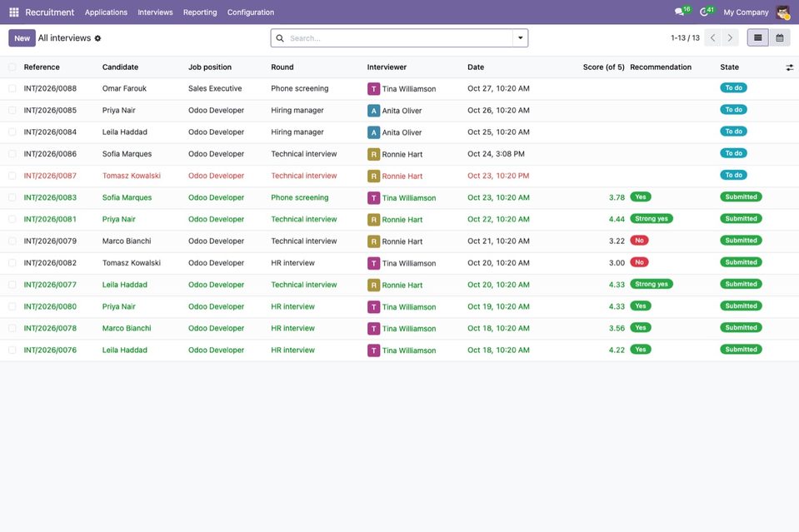Open the Interviews menu
Image resolution: width=799 pixels, height=532 pixels.
(155, 12)
